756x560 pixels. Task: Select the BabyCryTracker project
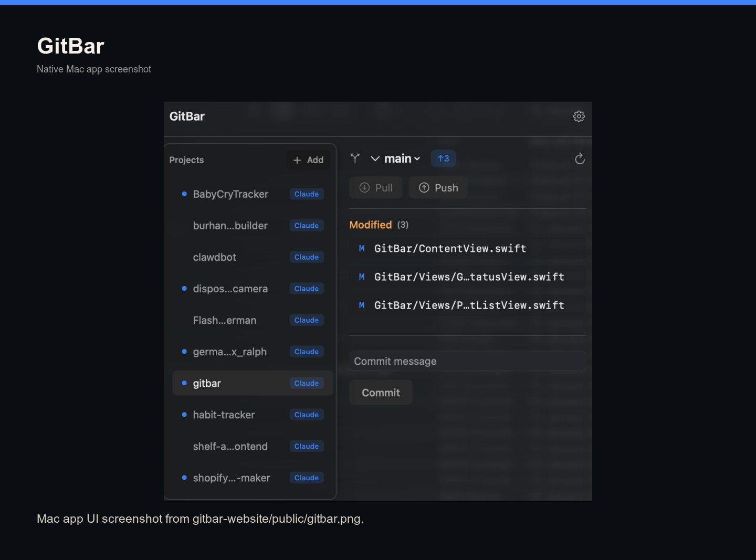(253, 194)
